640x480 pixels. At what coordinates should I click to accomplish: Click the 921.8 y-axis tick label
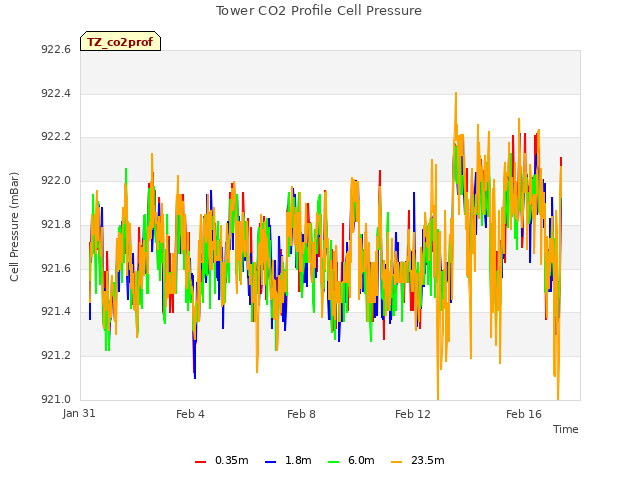coord(56,224)
